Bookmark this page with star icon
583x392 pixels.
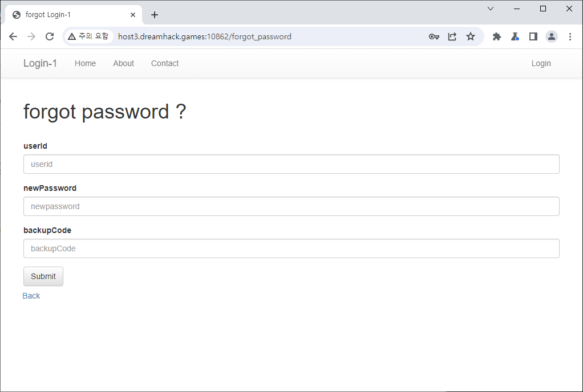coord(471,36)
